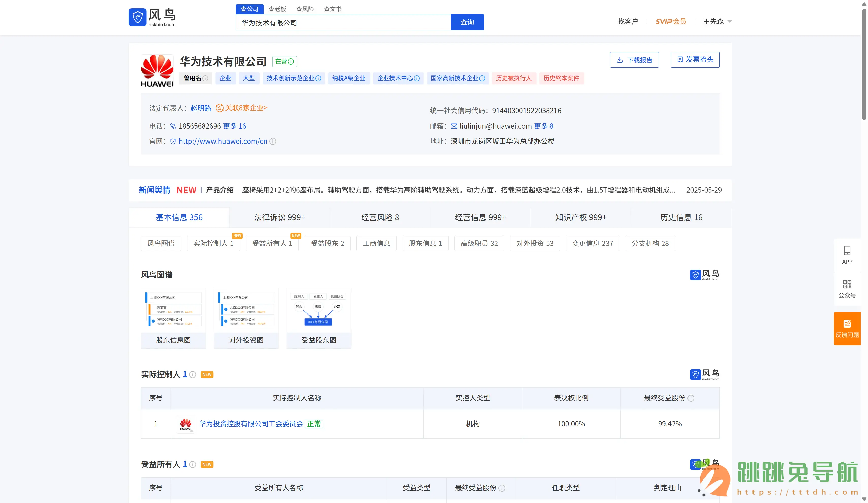Open the 对外投资图 thumbnail
Screen dimensions: 868x503
click(246, 318)
